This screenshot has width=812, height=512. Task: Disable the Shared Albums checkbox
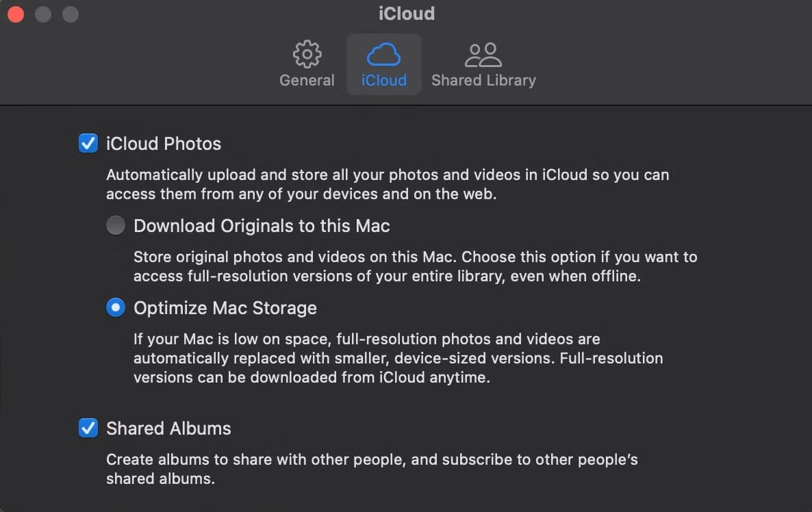coord(88,428)
